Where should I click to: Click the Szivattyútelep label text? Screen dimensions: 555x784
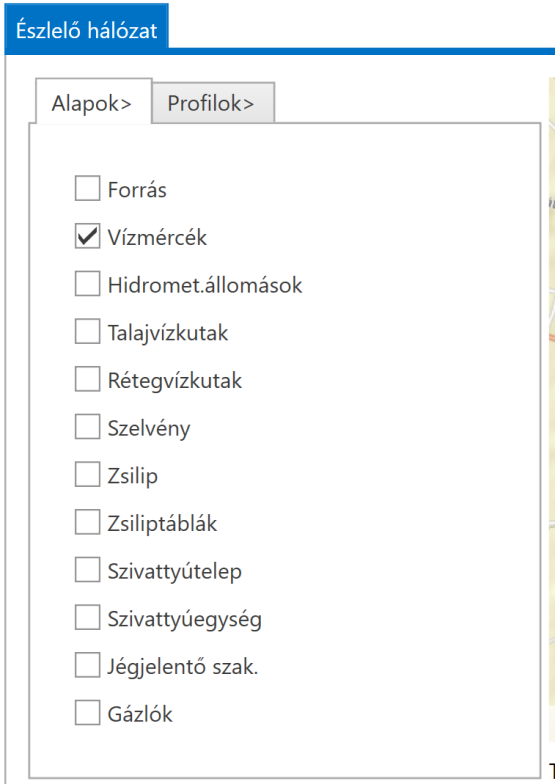coord(175,572)
